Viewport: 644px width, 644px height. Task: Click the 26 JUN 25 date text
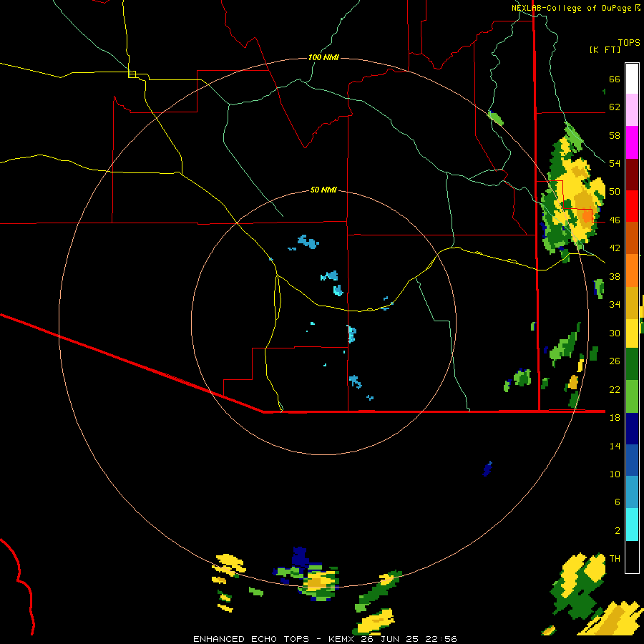point(391,639)
